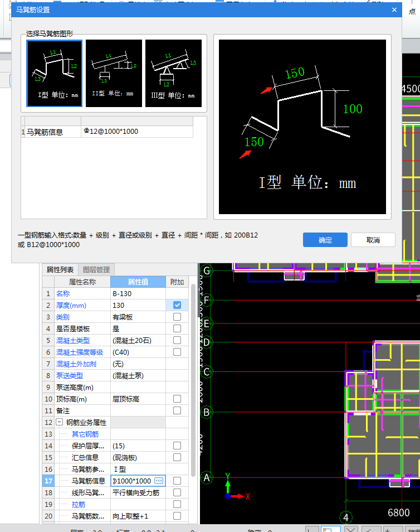Click axis label A in drawing

tap(206, 478)
